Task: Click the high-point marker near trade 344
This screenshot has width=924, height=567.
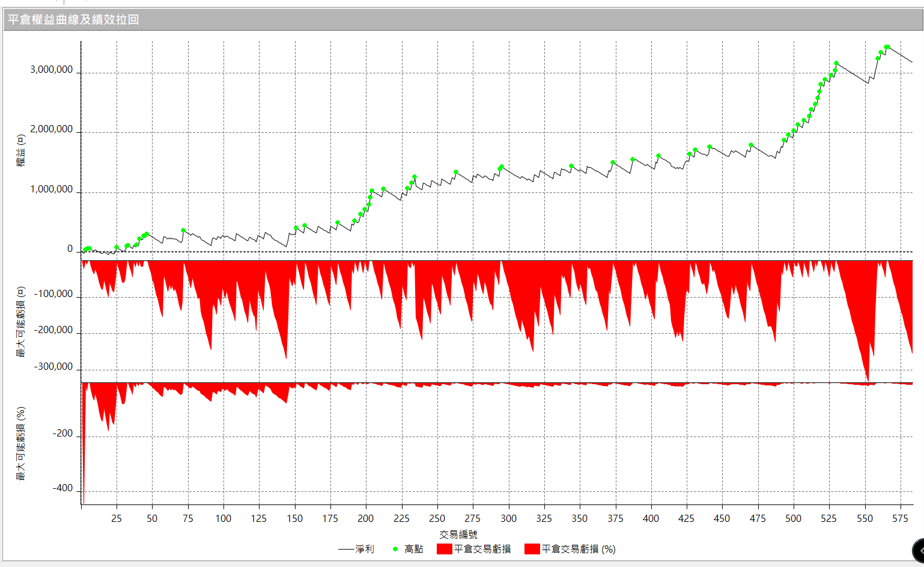Action: 571,166
